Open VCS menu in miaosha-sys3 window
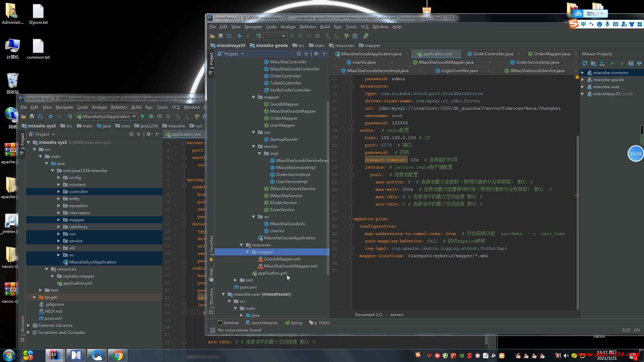This screenshot has height=362, width=644. tap(176, 107)
